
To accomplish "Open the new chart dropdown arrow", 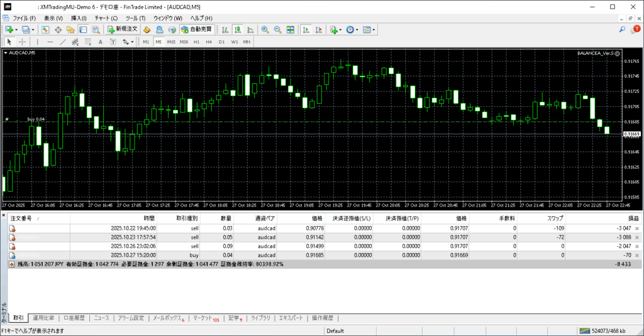I will click(x=16, y=30).
